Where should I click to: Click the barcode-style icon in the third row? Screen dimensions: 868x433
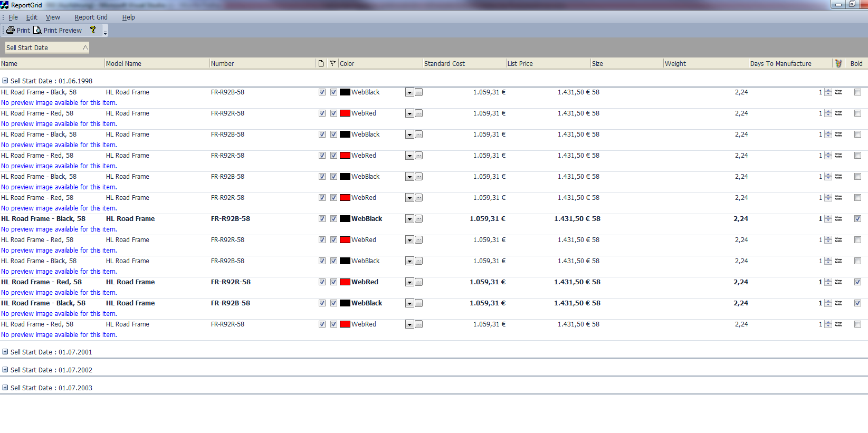pos(838,134)
